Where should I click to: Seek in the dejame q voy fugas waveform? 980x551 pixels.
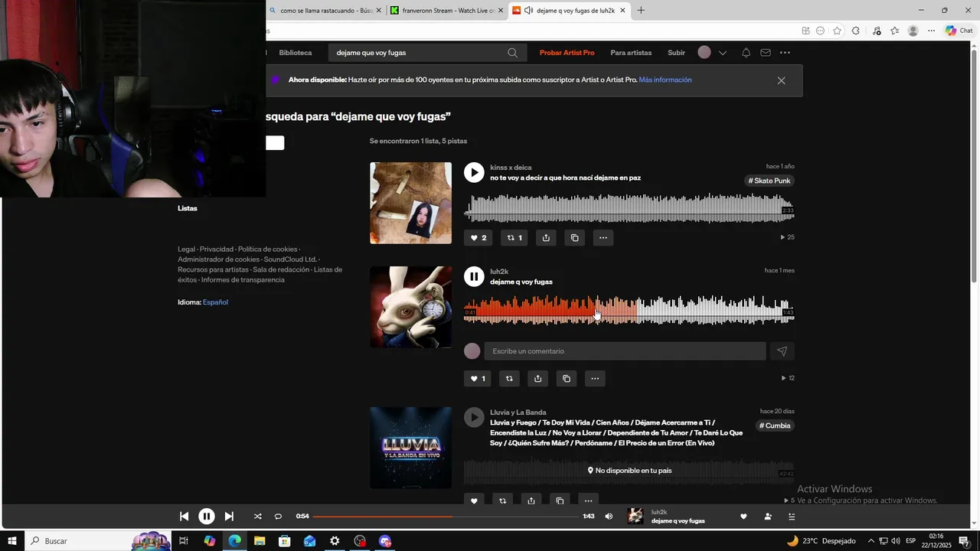click(629, 310)
